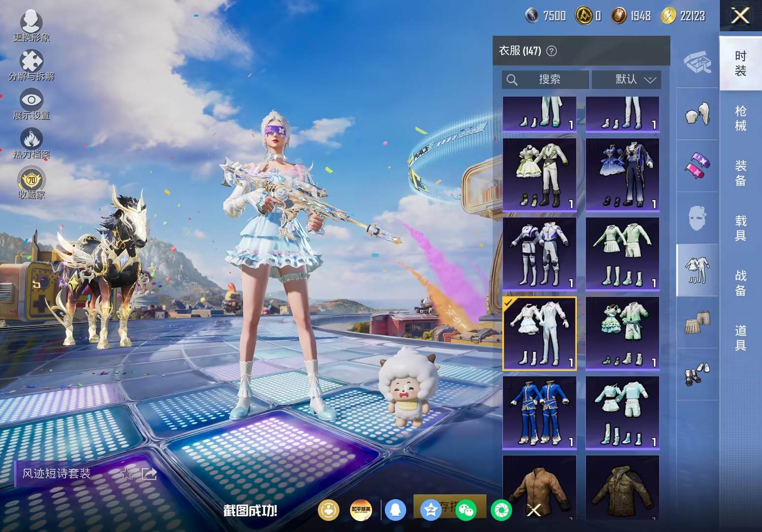
Task: Open 更换形象 (change appearance)
Action: click(x=31, y=26)
